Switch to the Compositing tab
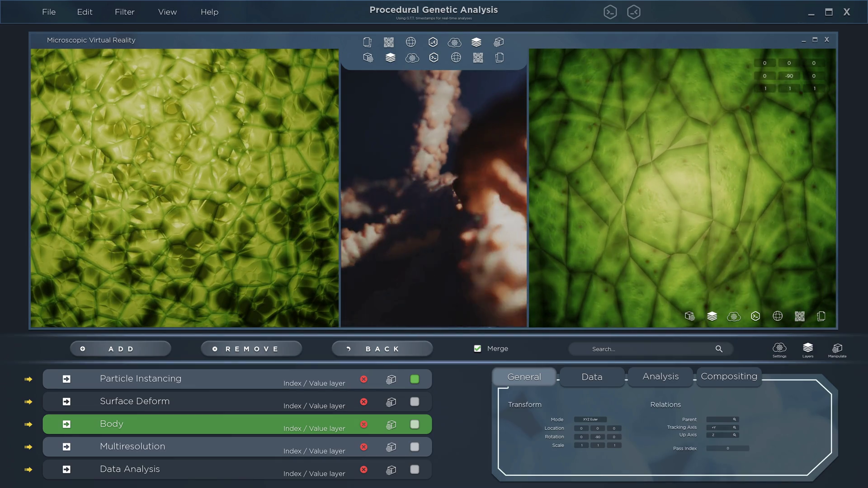Image resolution: width=868 pixels, height=488 pixels. 728,376
